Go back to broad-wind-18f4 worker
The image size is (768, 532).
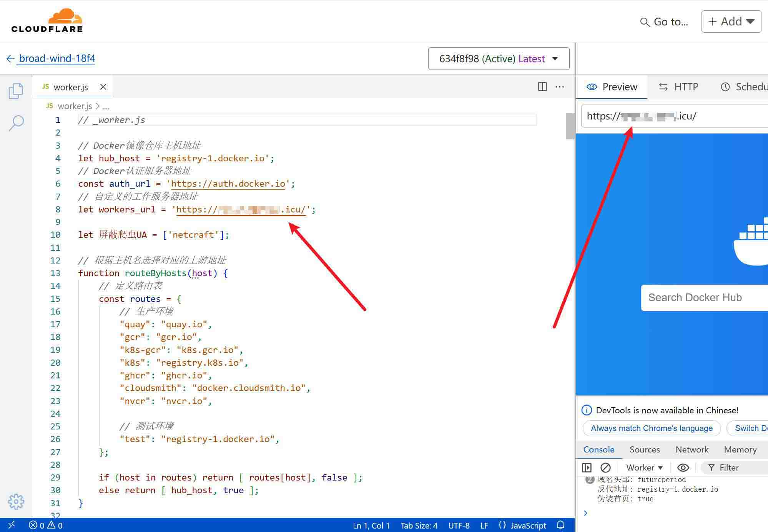(51, 58)
